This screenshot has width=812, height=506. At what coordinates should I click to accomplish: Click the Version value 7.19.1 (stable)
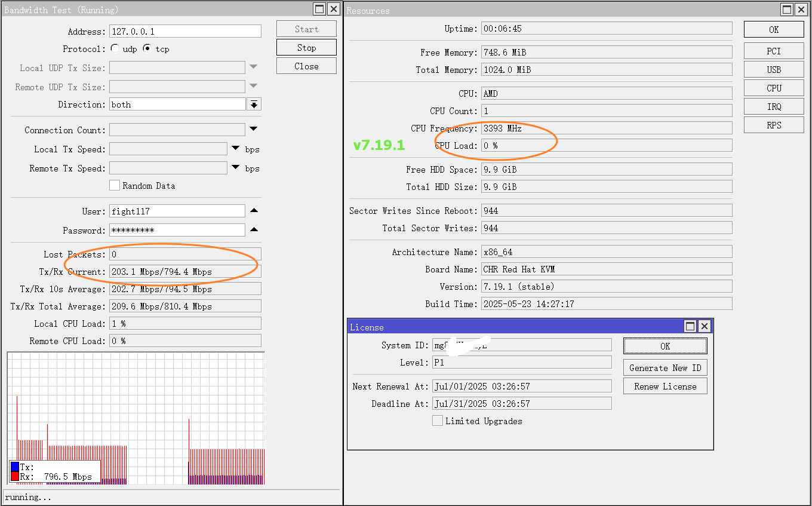pos(607,286)
